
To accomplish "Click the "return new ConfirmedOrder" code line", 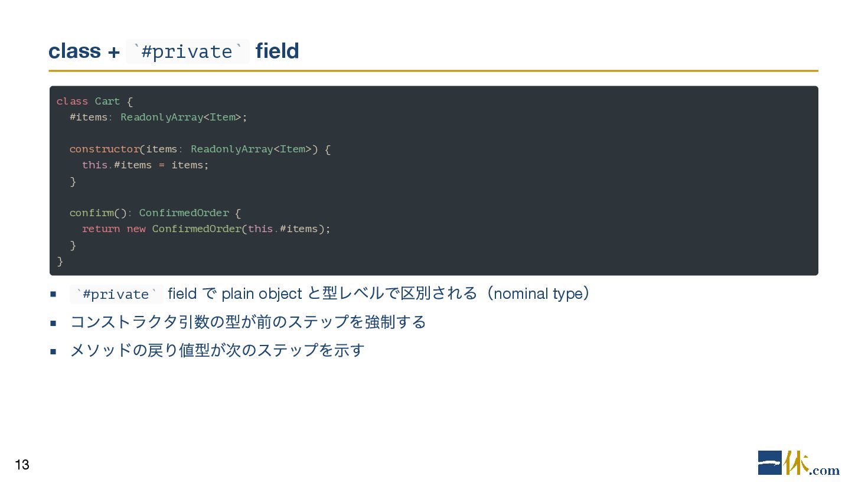I will [206, 229].
